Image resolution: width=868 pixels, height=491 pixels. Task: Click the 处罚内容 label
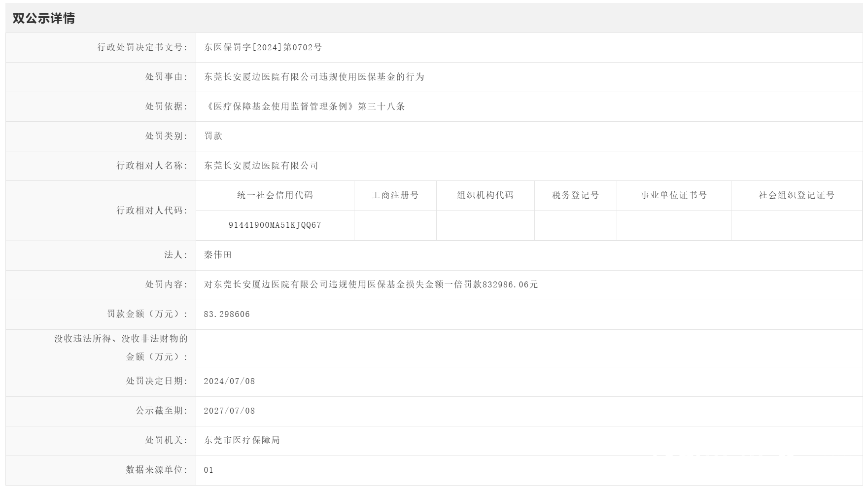(x=167, y=284)
